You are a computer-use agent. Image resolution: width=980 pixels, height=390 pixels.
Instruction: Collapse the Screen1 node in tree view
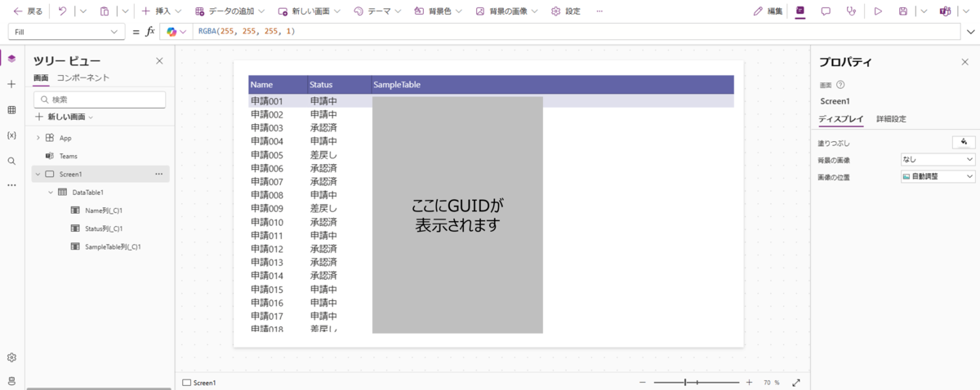coord(38,174)
